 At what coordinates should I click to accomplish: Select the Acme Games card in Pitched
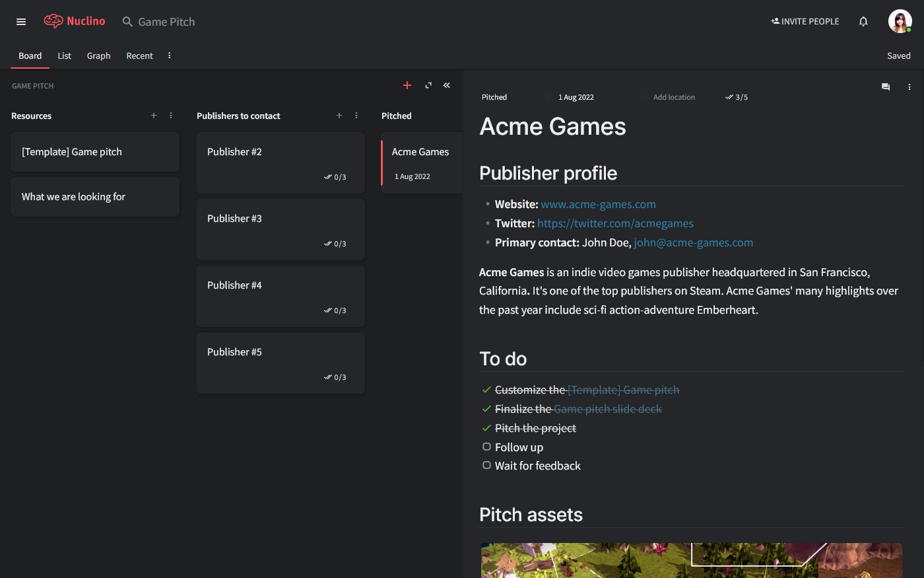point(422,163)
